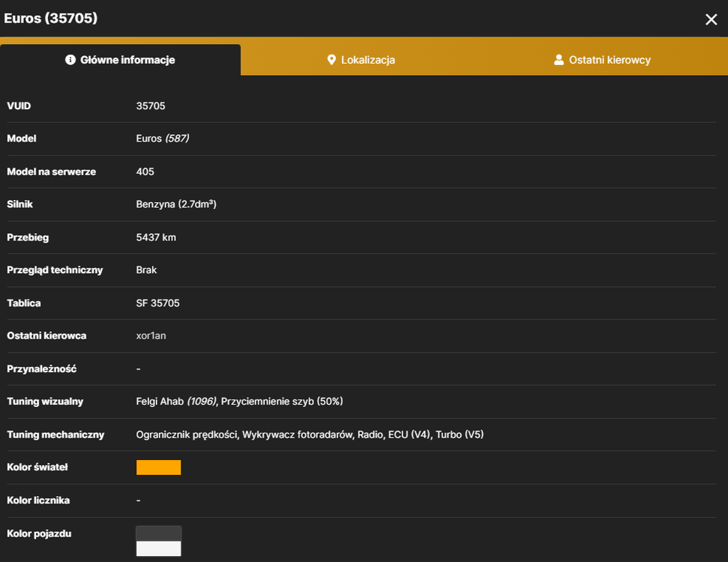Click the Przebieg row label
Image resolution: width=728 pixels, height=562 pixels.
28,237
